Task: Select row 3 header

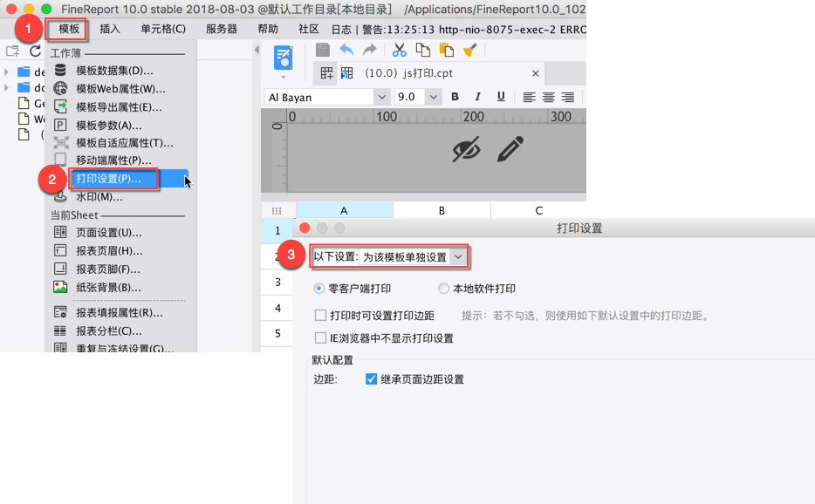Action: pyautogui.click(x=277, y=283)
